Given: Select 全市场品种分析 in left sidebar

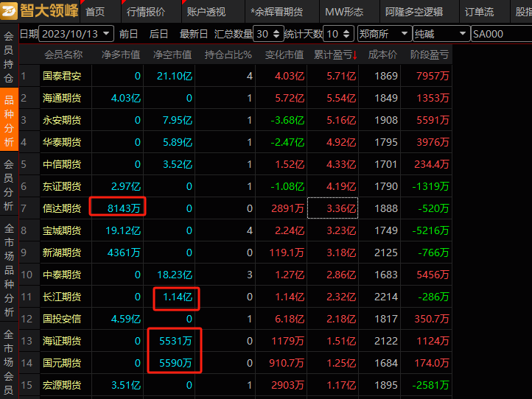Looking at the screenshot, I should click(x=9, y=270).
